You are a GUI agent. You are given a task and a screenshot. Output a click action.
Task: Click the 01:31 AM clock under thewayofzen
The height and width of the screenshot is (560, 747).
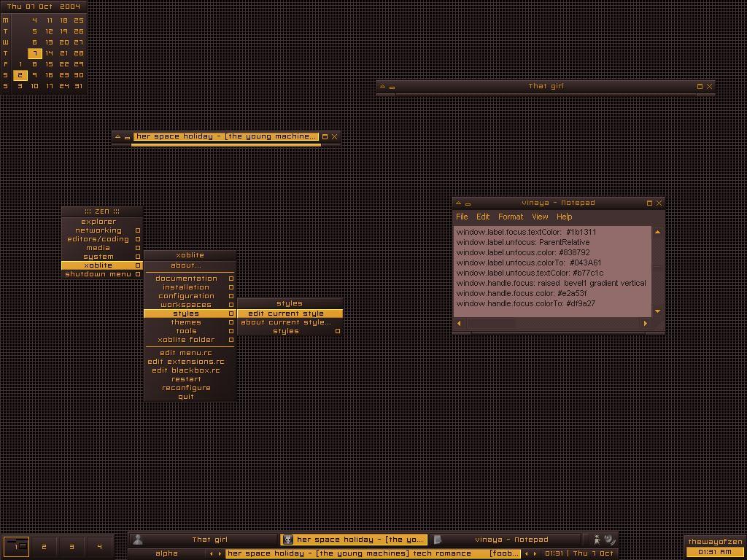coord(715,552)
